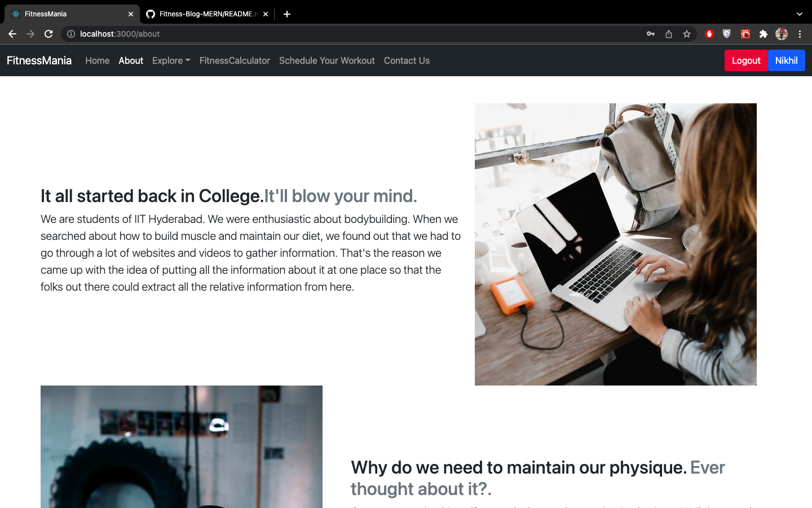Select the About menu item

pos(131,60)
